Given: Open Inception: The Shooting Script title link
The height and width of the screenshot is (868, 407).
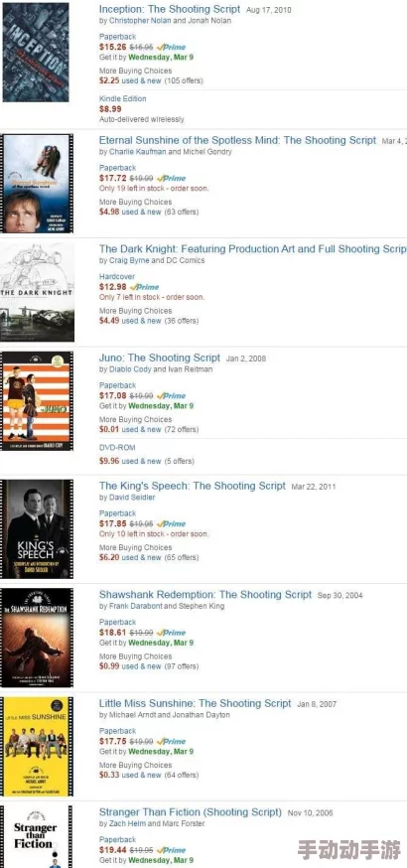Looking at the screenshot, I should (170, 9).
